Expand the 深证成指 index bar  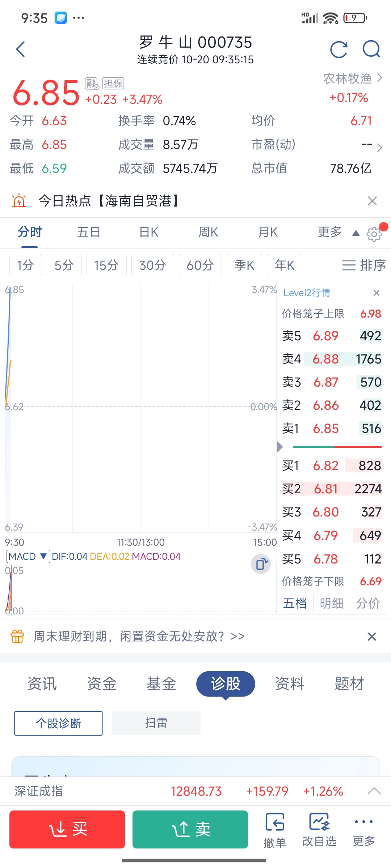pyautogui.click(x=374, y=791)
